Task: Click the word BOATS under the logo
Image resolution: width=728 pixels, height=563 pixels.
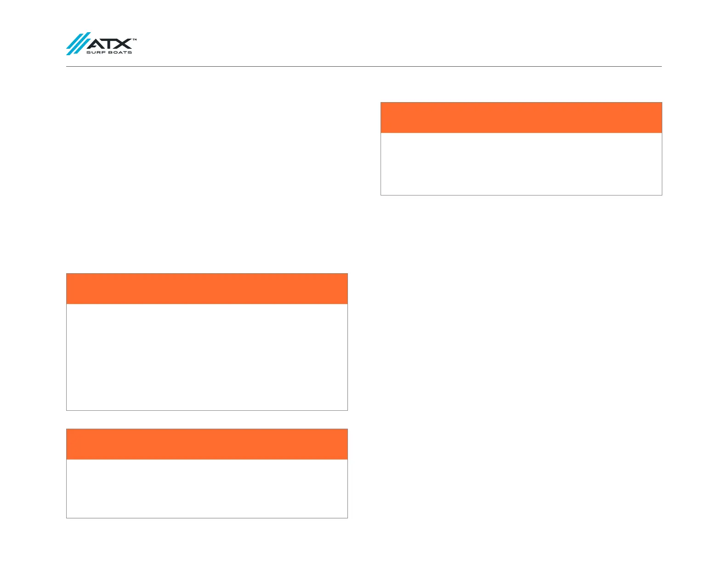Action: (119, 52)
